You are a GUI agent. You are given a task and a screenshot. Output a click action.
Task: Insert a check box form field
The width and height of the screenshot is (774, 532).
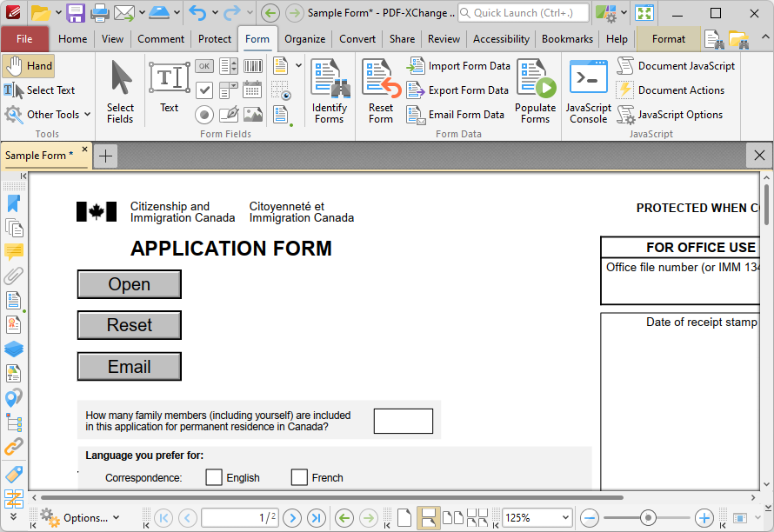click(204, 90)
